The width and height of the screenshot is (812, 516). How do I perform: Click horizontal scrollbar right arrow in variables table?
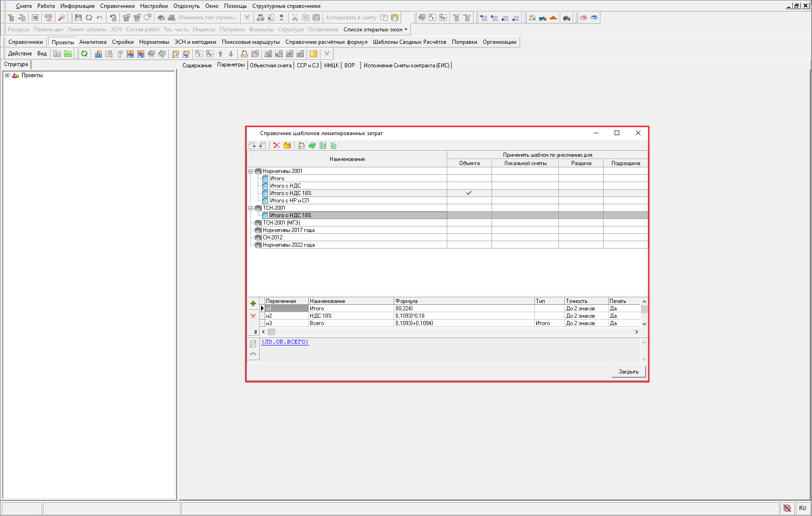tap(637, 332)
